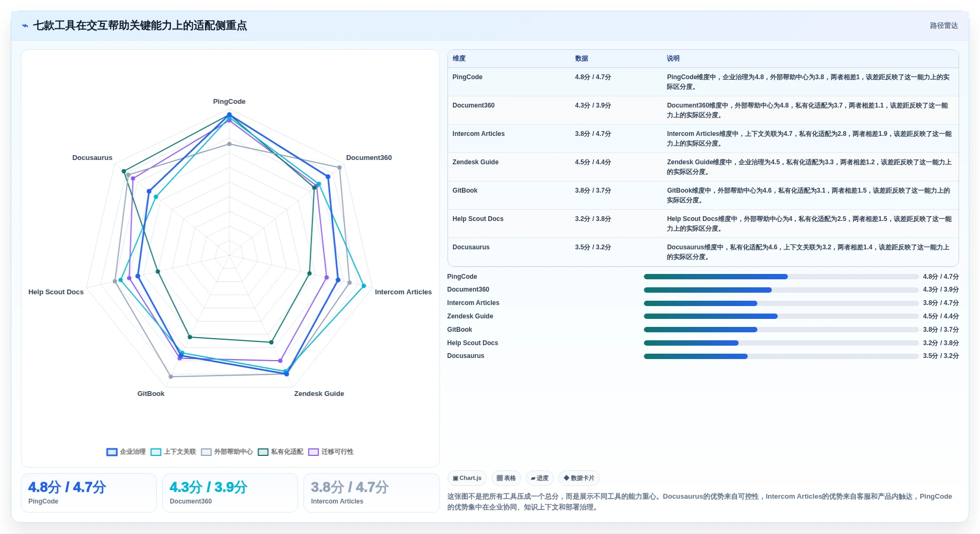Select the PingCode table row name
The height and width of the screenshot is (534, 980).
(467, 77)
